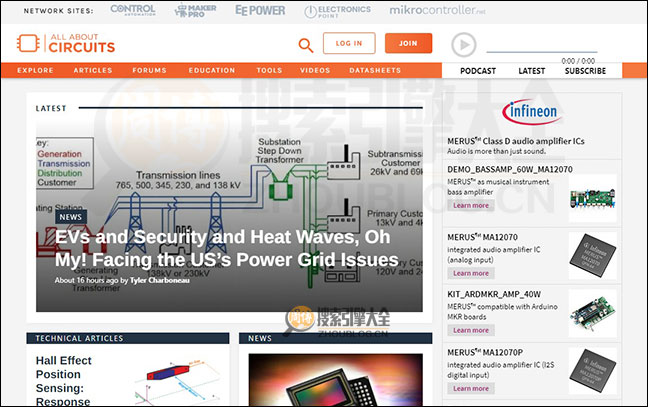Viewport: 648px width, 407px height.
Task: Open the Maker Pro network site
Action: [195, 11]
